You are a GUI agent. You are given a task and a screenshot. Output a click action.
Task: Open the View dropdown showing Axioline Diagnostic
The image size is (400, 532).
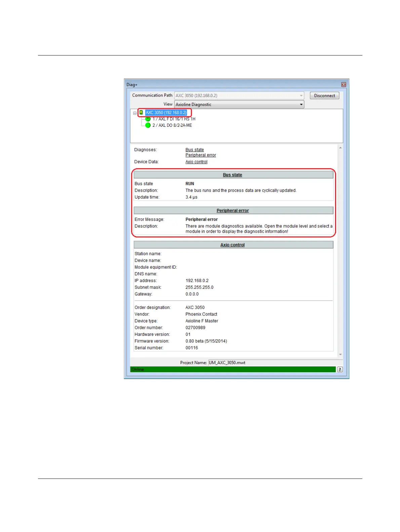pyautogui.click(x=239, y=104)
